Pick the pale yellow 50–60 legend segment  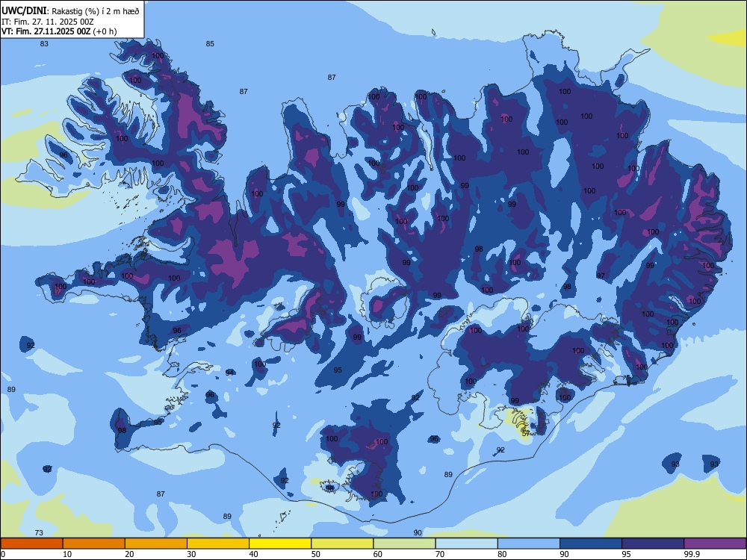pyautogui.click(x=342, y=544)
